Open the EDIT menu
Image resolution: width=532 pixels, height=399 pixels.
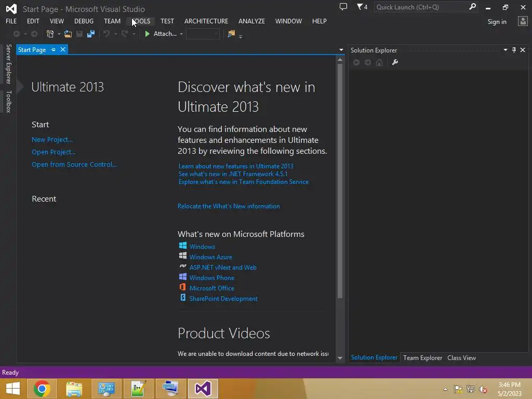click(x=33, y=21)
